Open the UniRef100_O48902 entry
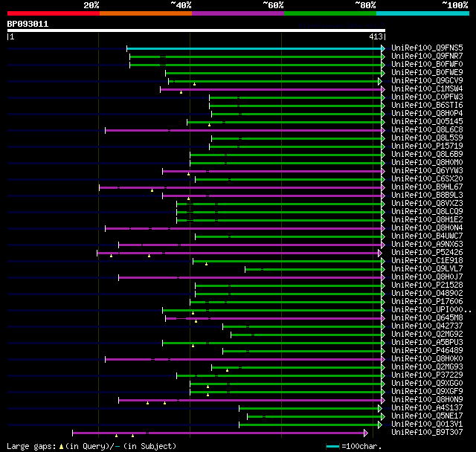Image resolution: width=476 pixels, height=452 pixels. [427, 294]
